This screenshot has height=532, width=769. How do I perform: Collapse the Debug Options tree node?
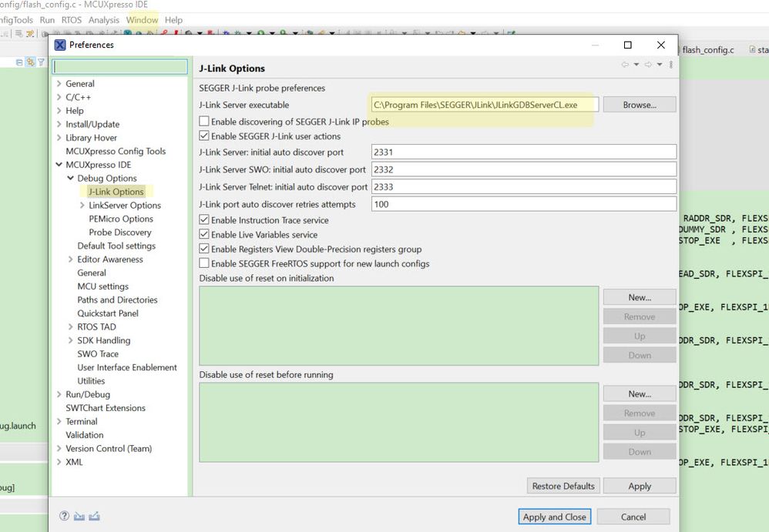[71, 178]
